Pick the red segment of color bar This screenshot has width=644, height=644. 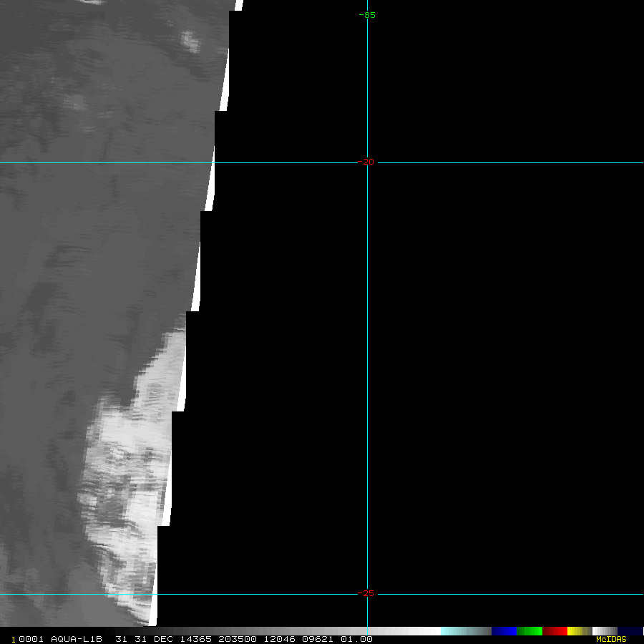(555, 631)
